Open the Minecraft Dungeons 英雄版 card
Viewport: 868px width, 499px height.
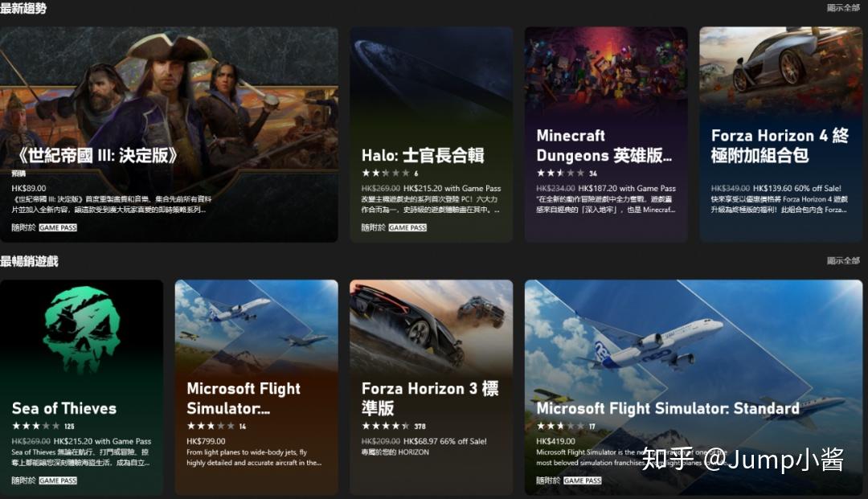(x=606, y=134)
